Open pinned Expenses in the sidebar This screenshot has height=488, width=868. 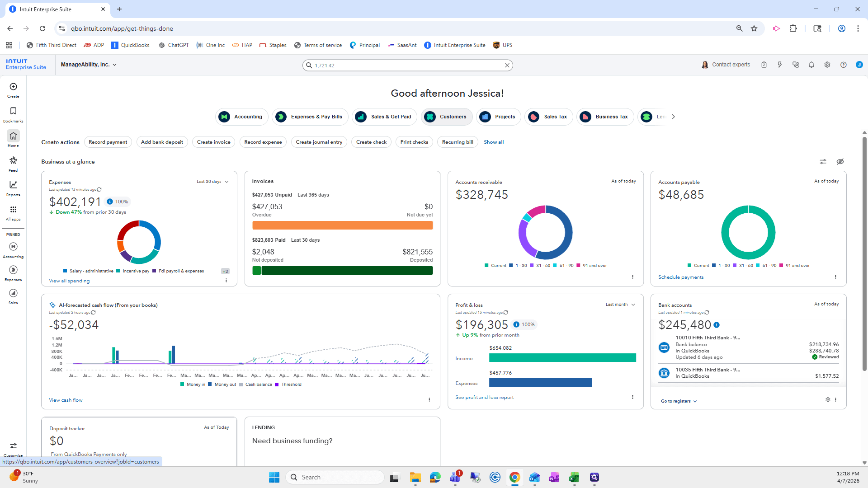13,273
